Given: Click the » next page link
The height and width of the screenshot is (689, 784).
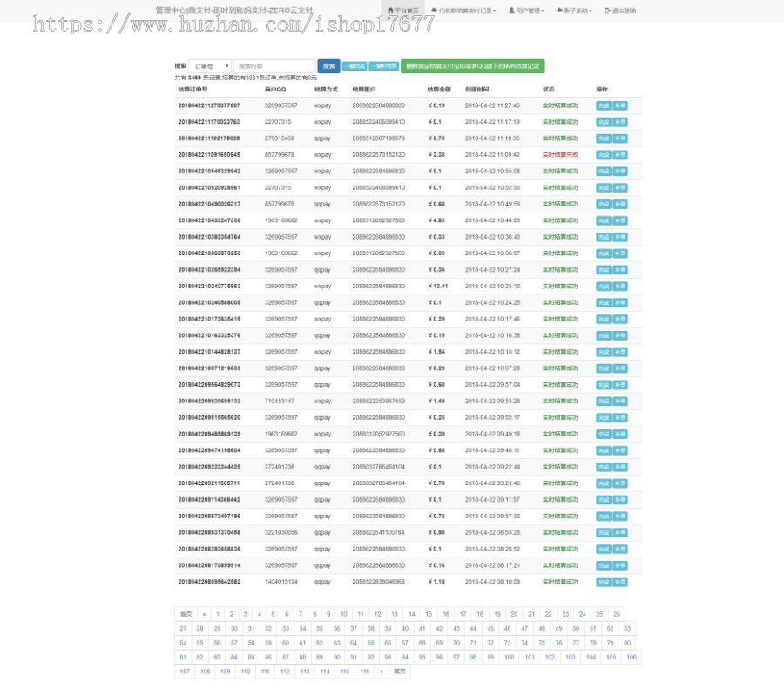Looking at the screenshot, I should pyautogui.click(x=382, y=672).
